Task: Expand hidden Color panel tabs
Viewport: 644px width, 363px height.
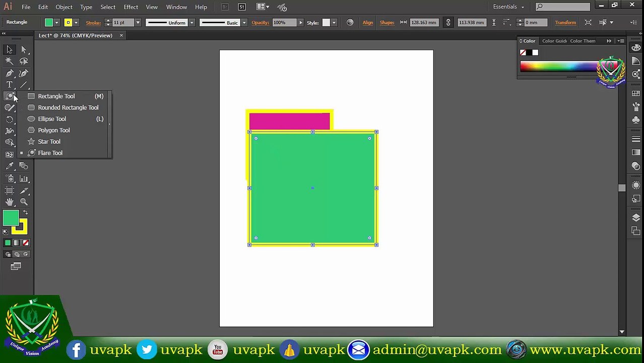Action: [609, 41]
